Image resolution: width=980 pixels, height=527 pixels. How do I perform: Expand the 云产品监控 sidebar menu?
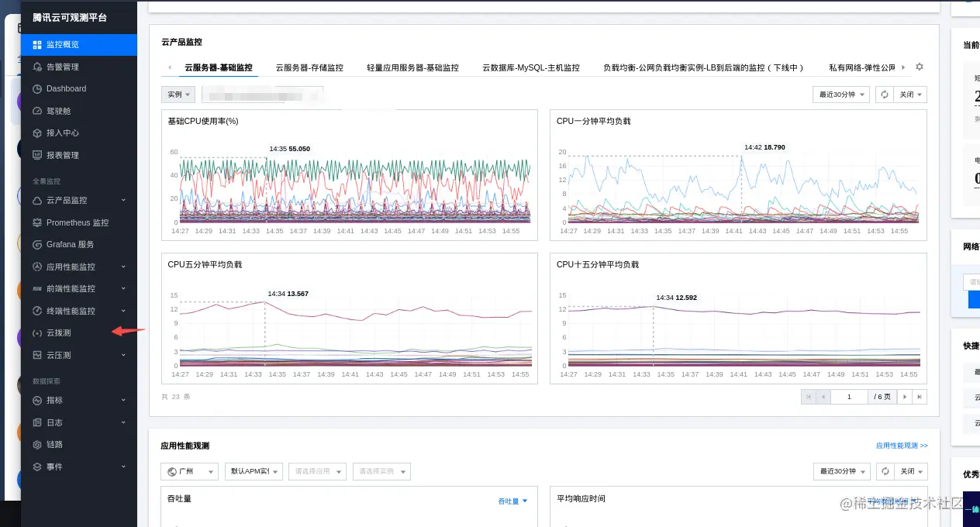123,201
